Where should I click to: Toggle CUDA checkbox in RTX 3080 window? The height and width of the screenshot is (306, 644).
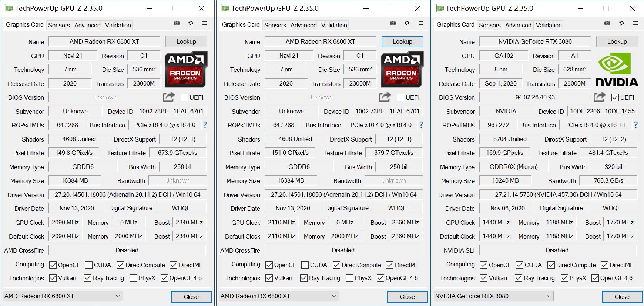[x=520, y=265]
